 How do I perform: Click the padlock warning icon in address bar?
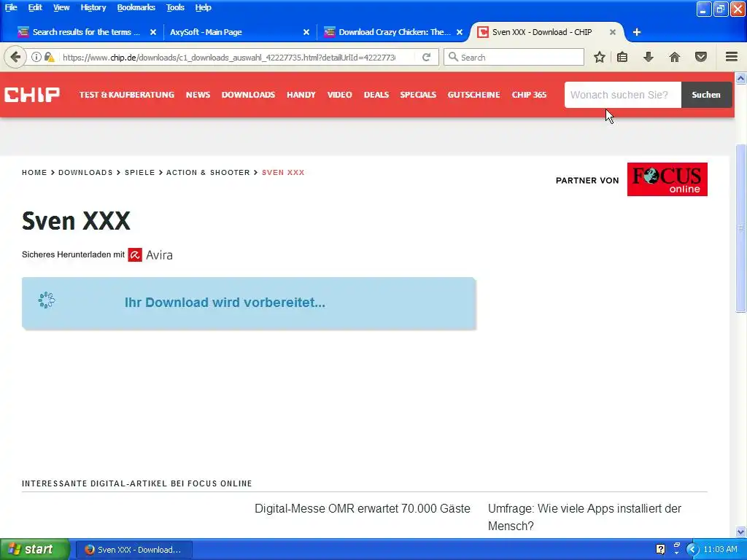tap(49, 57)
